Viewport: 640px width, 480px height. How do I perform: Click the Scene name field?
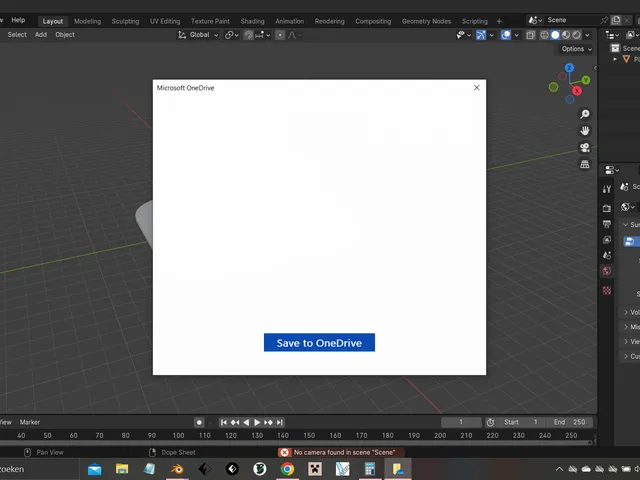click(571, 20)
